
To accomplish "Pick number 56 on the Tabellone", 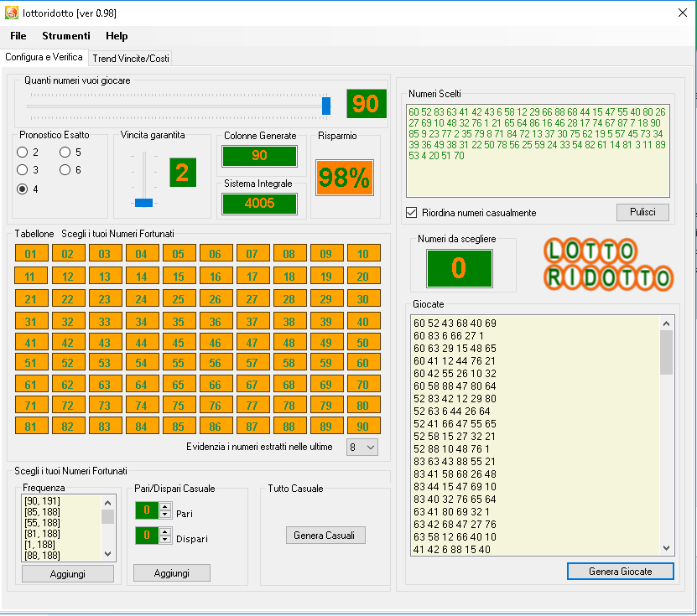I will point(216,362).
